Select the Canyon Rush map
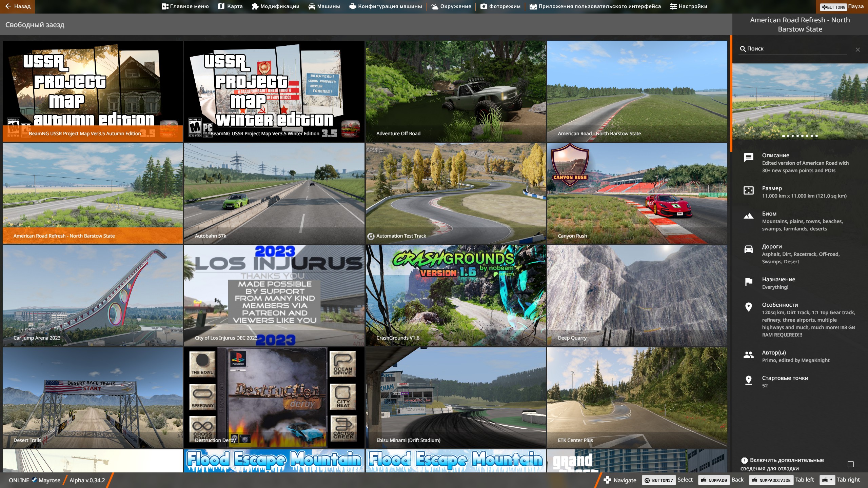 [637, 193]
